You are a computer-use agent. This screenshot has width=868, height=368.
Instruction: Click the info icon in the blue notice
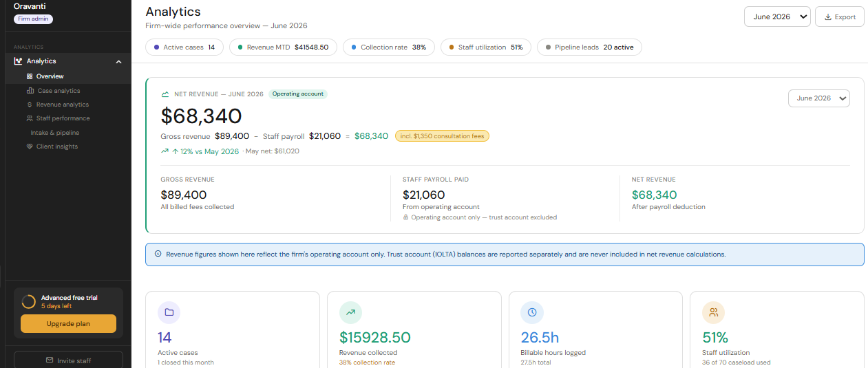click(x=158, y=254)
